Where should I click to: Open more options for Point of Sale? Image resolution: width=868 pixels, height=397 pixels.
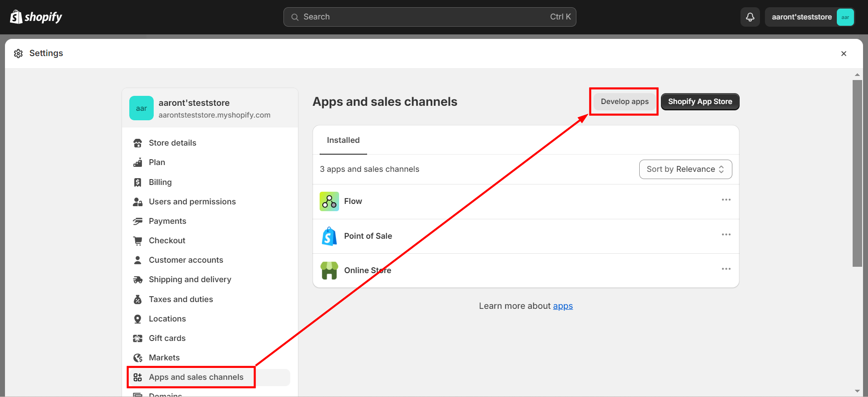(726, 235)
